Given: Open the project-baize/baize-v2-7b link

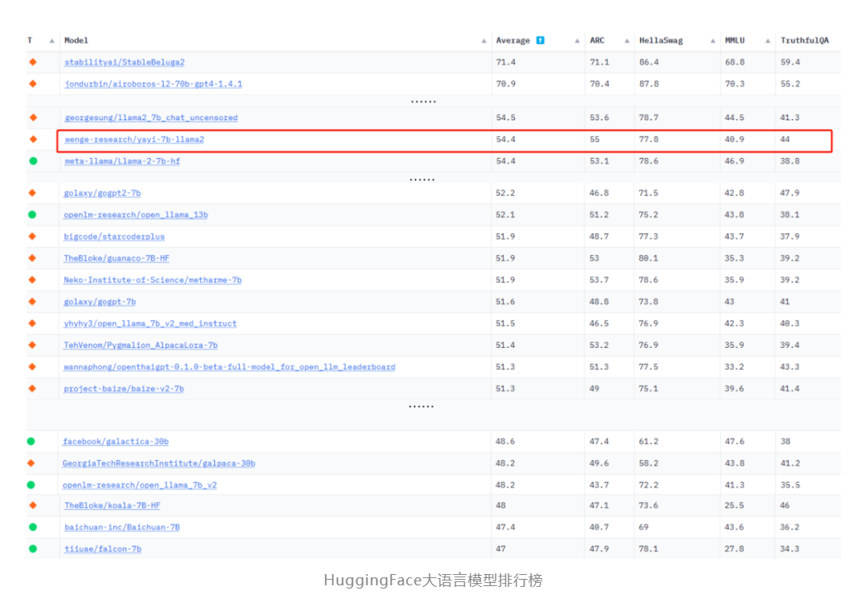Looking at the screenshot, I should click(124, 389).
